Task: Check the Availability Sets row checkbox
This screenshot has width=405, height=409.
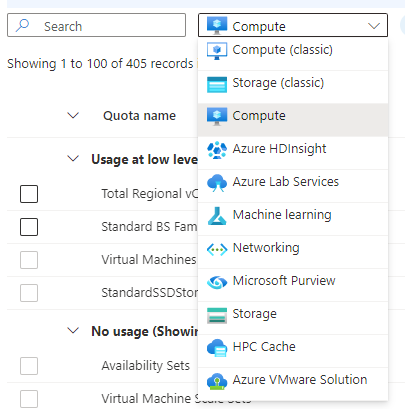Action: coord(29,366)
